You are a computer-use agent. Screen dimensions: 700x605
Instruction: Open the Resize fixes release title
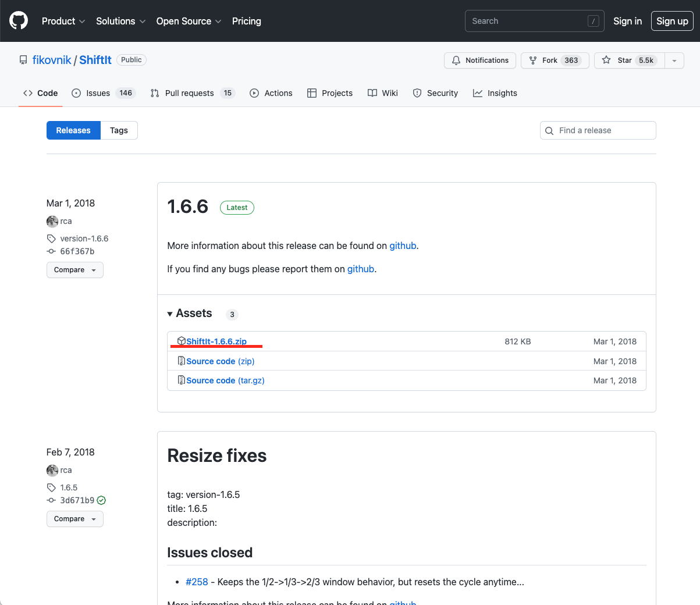(x=217, y=455)
